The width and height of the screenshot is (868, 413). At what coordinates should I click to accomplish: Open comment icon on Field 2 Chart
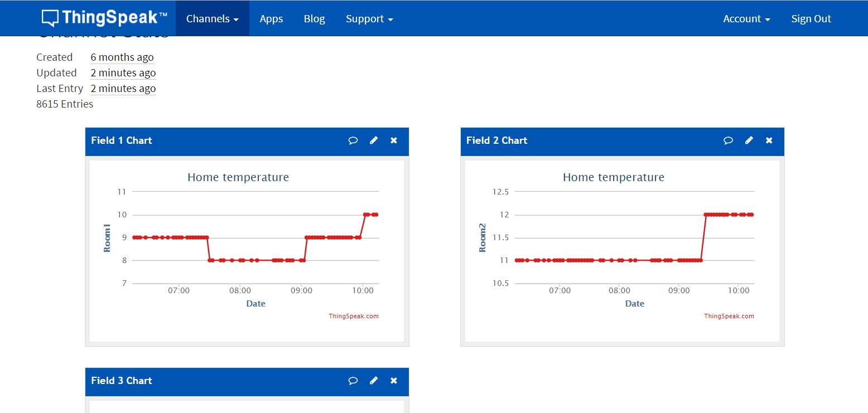point(728,140)
